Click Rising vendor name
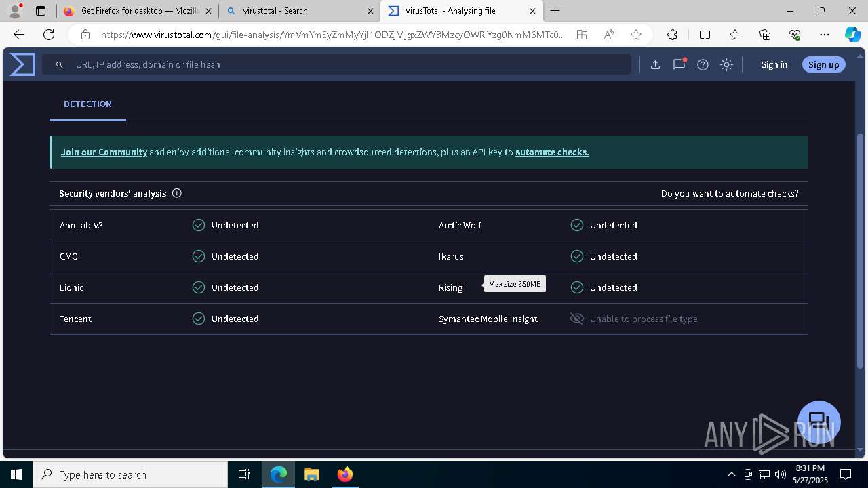 (x=450, y=287)
